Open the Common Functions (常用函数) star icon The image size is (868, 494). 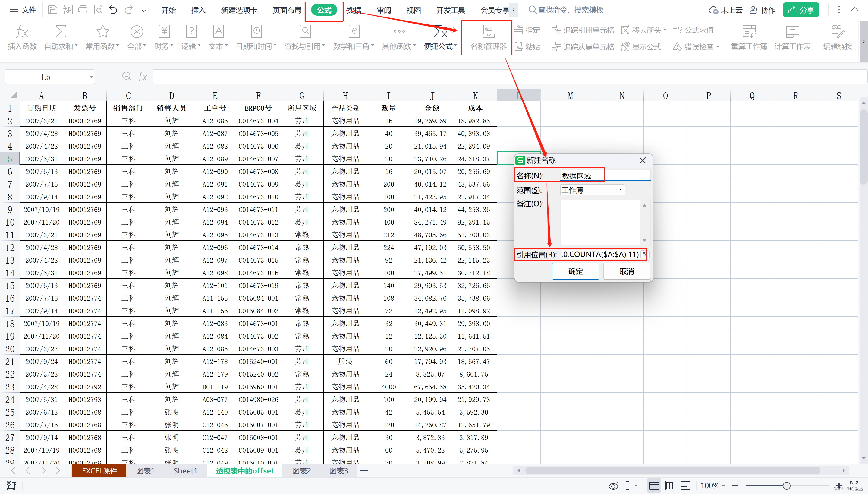102,38
